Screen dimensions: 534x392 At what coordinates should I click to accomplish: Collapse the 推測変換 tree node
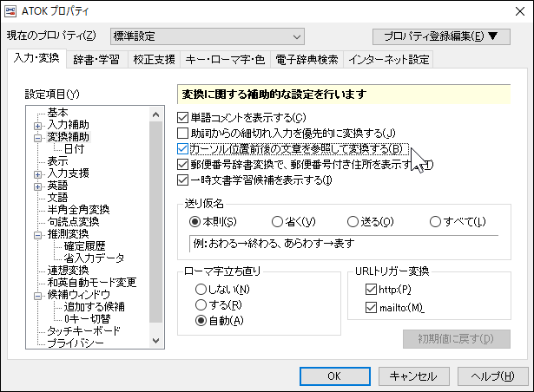pos(38,235)
